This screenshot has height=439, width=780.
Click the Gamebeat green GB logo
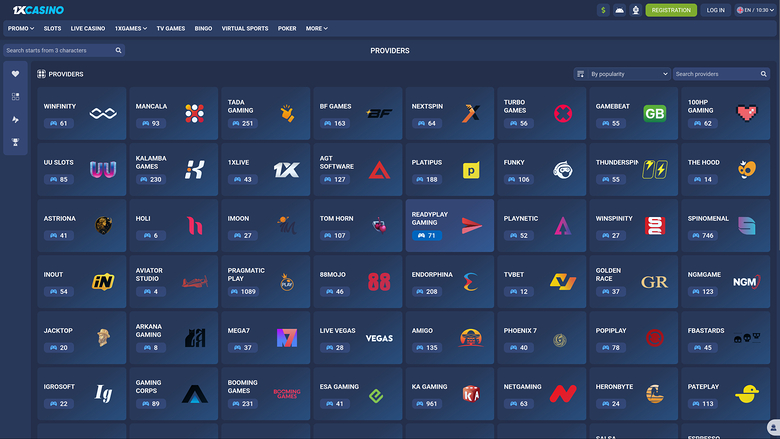point(655,114)
